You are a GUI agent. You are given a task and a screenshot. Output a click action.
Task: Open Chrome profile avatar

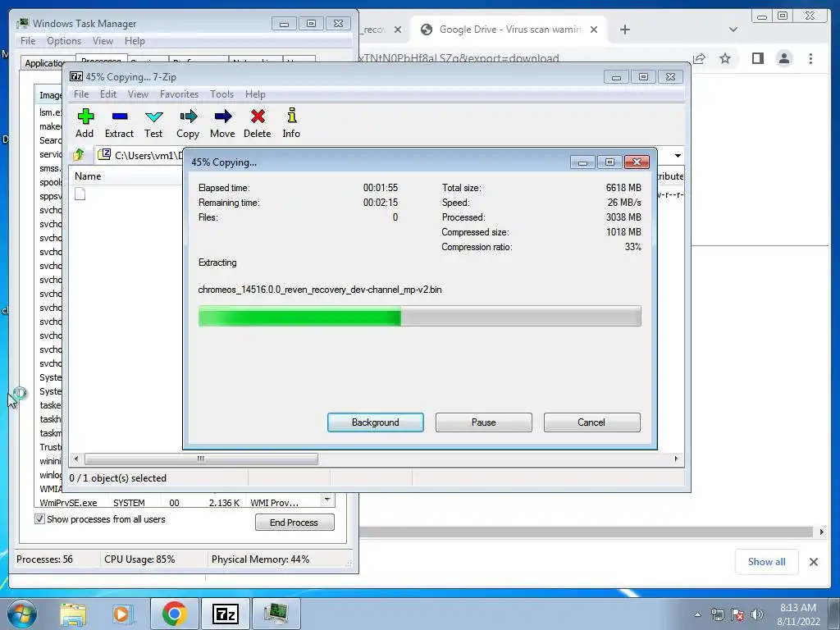point(784,58)
